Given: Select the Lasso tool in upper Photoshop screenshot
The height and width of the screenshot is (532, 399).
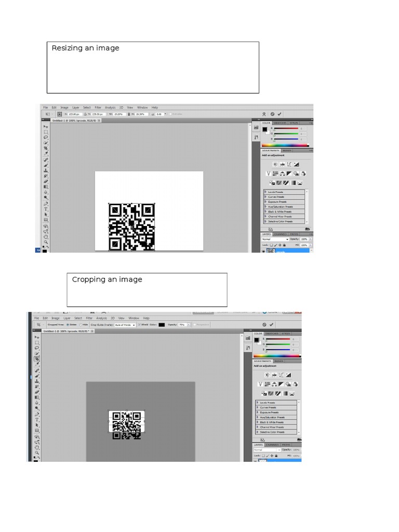Looking at the screenshot, I should click(x=46, y=137).
